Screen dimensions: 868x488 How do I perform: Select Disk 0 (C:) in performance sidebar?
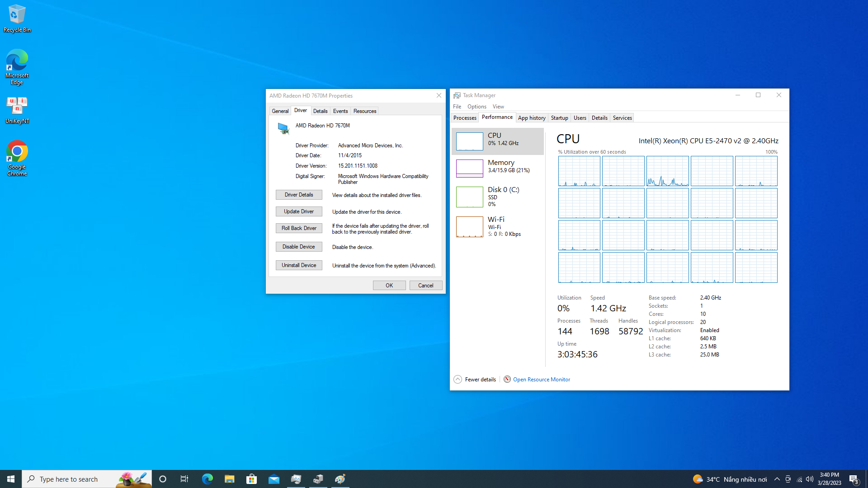pos(498,197)
